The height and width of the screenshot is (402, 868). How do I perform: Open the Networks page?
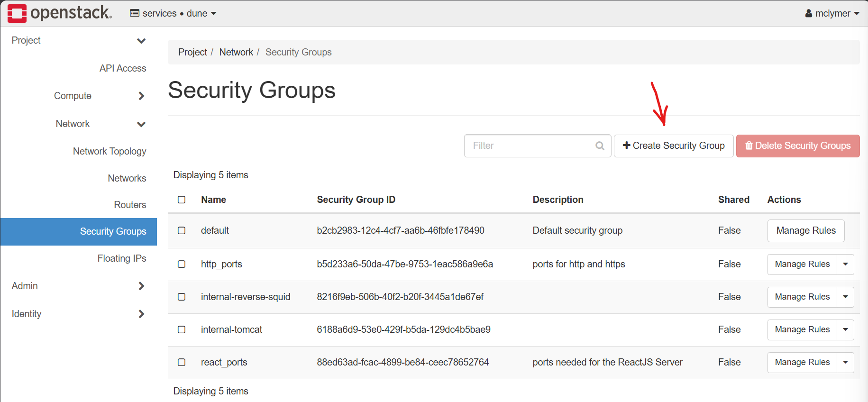click(127, 178)
